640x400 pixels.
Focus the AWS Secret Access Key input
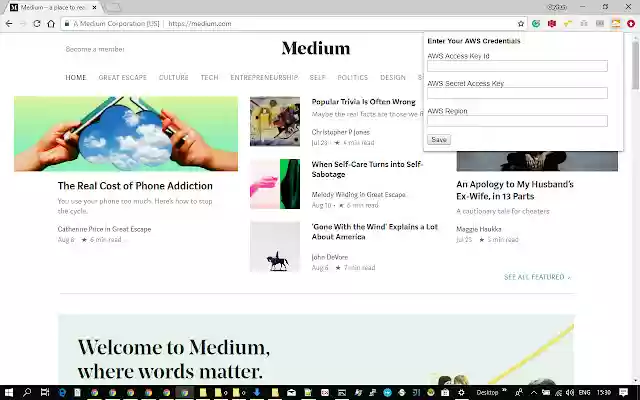click(517, 94)
